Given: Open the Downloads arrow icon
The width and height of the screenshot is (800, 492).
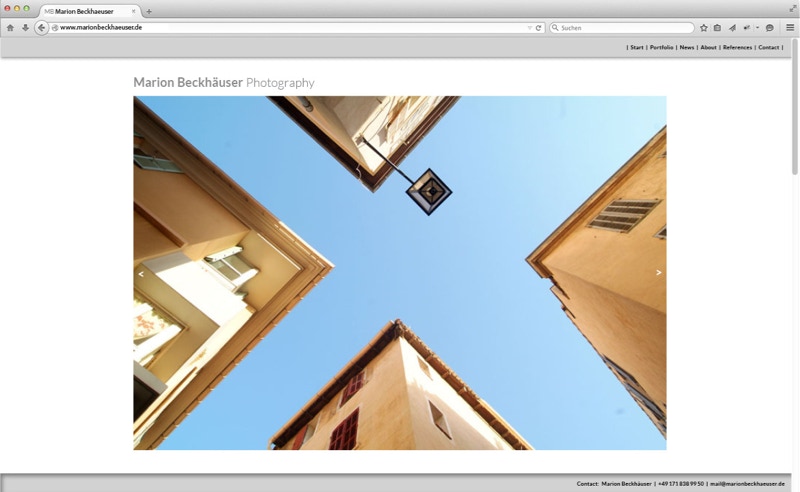Looking at the screenshot, I should pos(25,28).
